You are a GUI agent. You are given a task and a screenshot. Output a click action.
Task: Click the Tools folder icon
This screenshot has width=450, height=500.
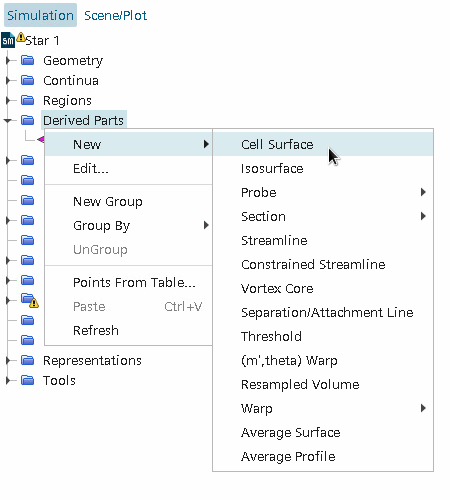tap(27, 380)
